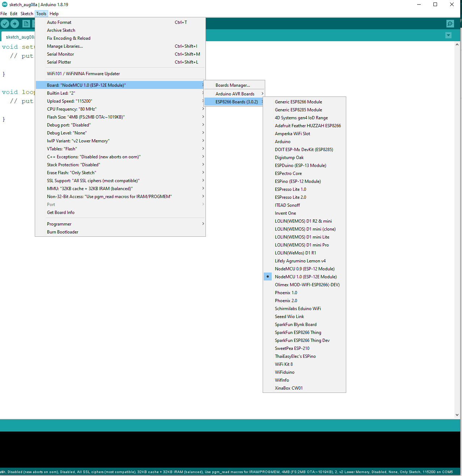Expand the Debug port "Disabled" submenu
The image size is (462, 476).
tap(120, 125)
